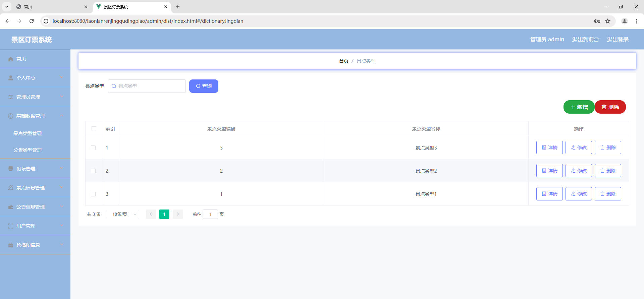The image size is (644, 299).
Task: Expand the 用户管理 menu chevron
Action: [x=62, y=226]
